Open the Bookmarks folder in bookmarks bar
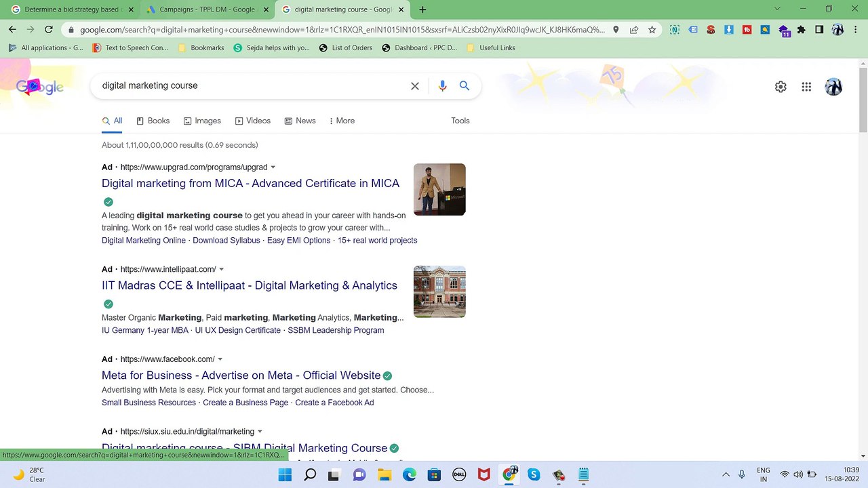Viewport: 868px width, 488px height. coord(201,48)
